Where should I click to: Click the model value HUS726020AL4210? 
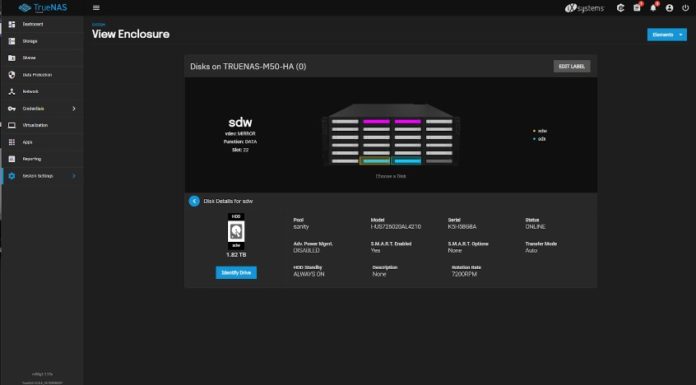pyautogui.click(x=396, y=227)
